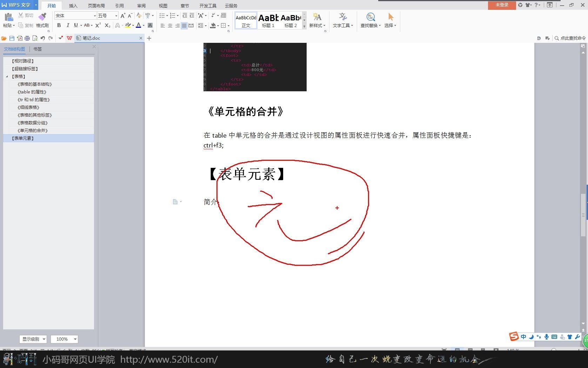Open the font size dropdown 五号
Image resolution: width=588 pixels, height=368 pixels.
[x=116, y=16]
